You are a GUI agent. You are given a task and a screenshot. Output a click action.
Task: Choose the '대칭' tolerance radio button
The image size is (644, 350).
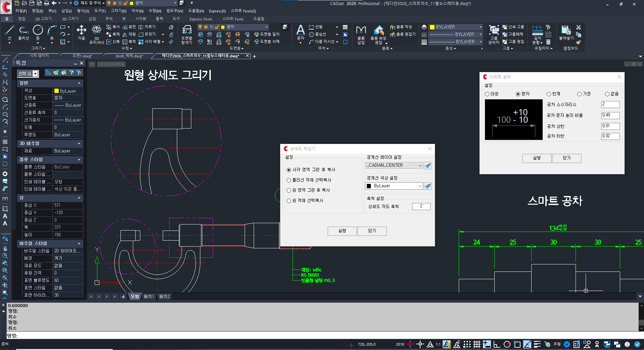coord(487,94)
